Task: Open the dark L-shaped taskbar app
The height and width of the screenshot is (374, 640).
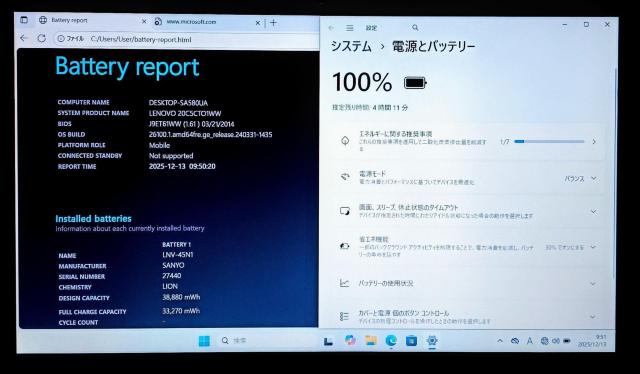Action: [x=329, y=341]
